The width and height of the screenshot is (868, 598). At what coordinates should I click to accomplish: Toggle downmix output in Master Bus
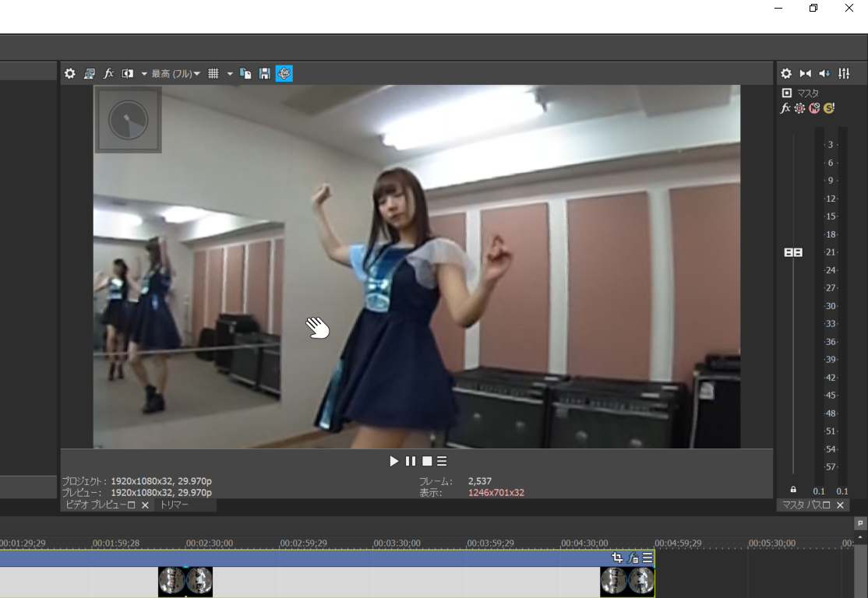point(806,73)
